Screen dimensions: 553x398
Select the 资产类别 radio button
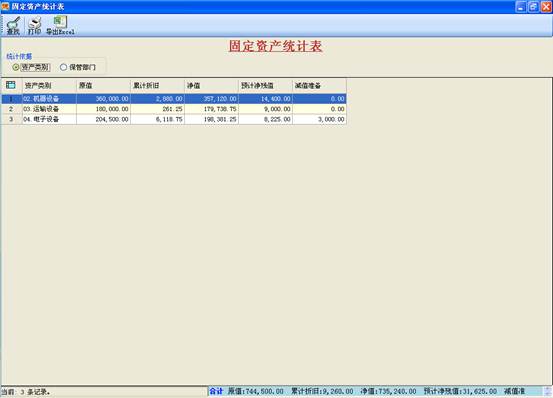(x=16, y=67)
